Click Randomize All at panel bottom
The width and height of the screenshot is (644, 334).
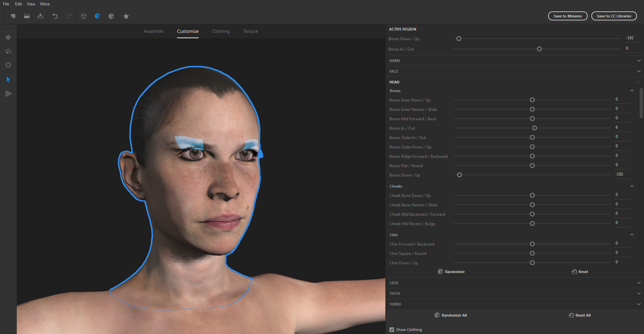pyautogui.click(x=451, y=315)
